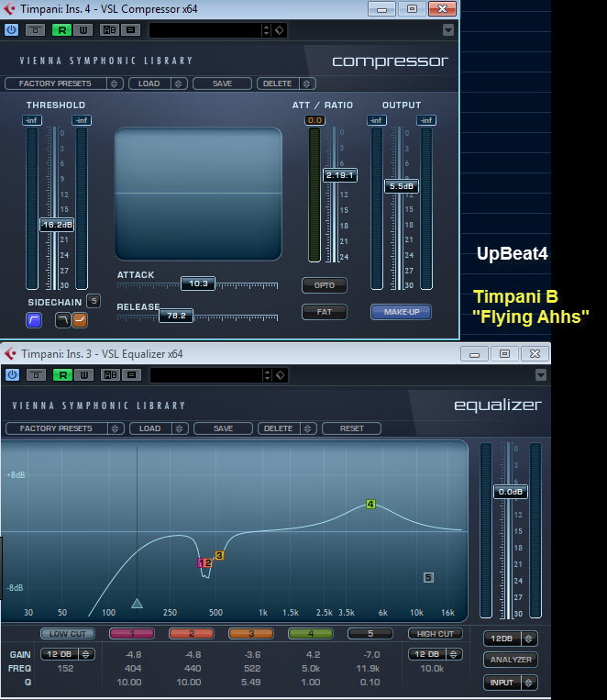
Task: Open high cut 12 DB slope dropdown
Action: tap(436, 654)
